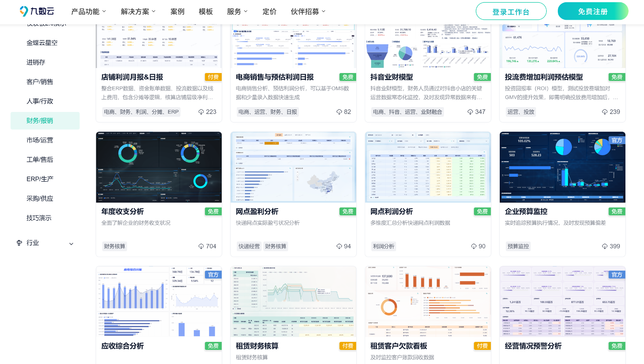The image size is (644, 364).
Task: Click download icon on 网点盈利分析 card
Action: tap(339, 246)
